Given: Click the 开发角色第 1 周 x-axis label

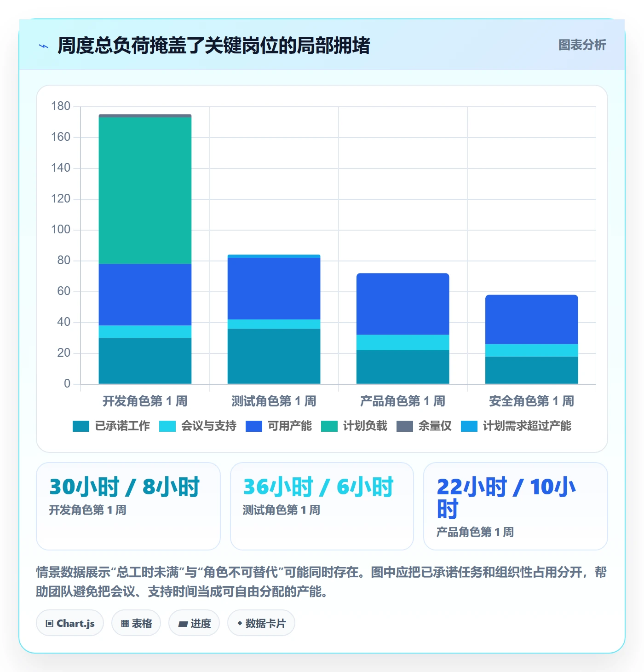Looking at the screenshot, I should [145, 401].
